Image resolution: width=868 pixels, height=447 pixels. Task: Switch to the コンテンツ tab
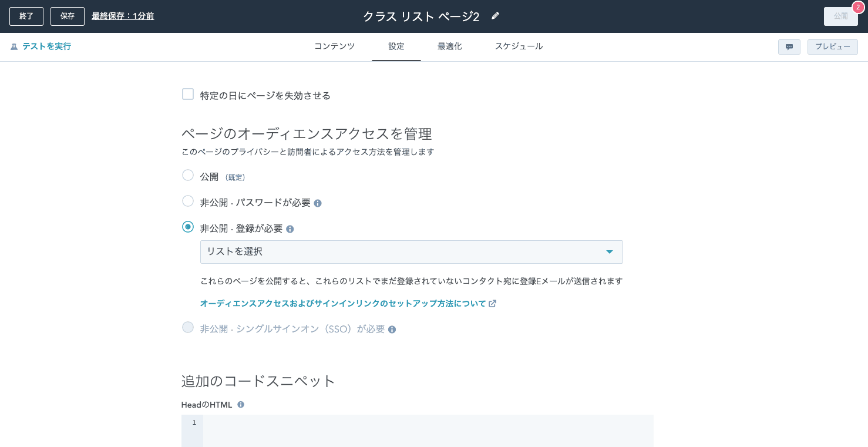click(x=334, y=46)
